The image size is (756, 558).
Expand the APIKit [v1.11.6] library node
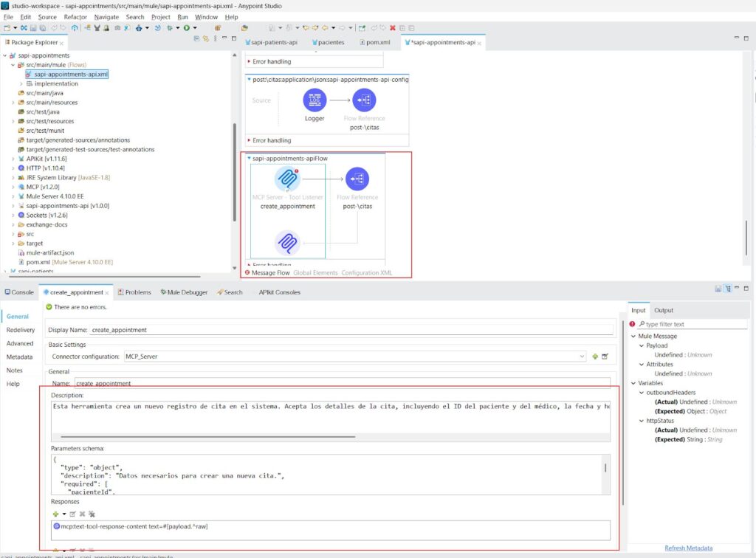click(13, 159)
